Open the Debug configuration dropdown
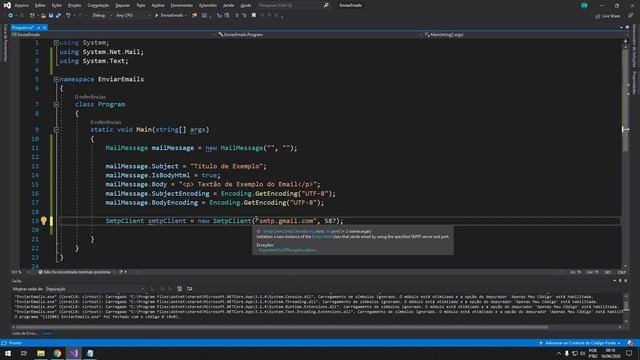 coord(102,16)
